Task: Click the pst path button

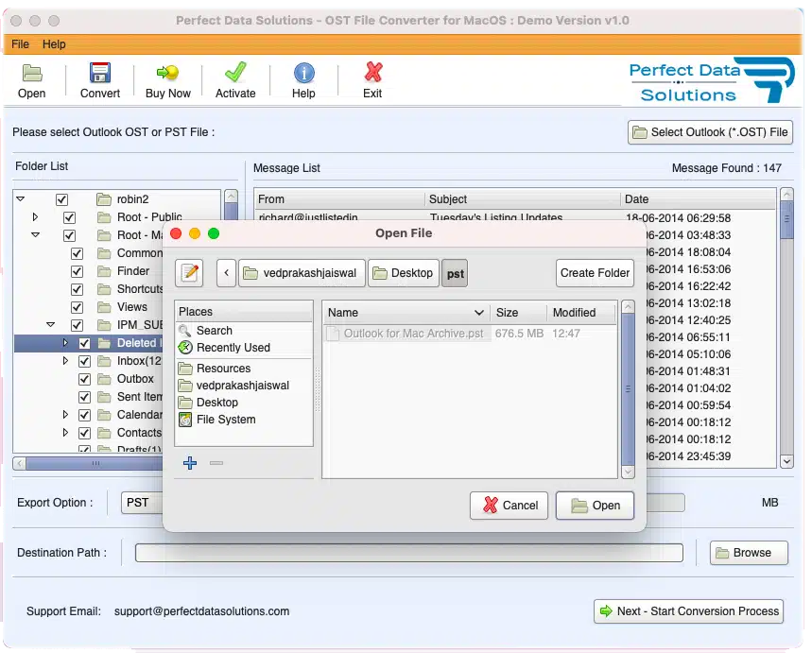Action: click(x=456, y=273)
